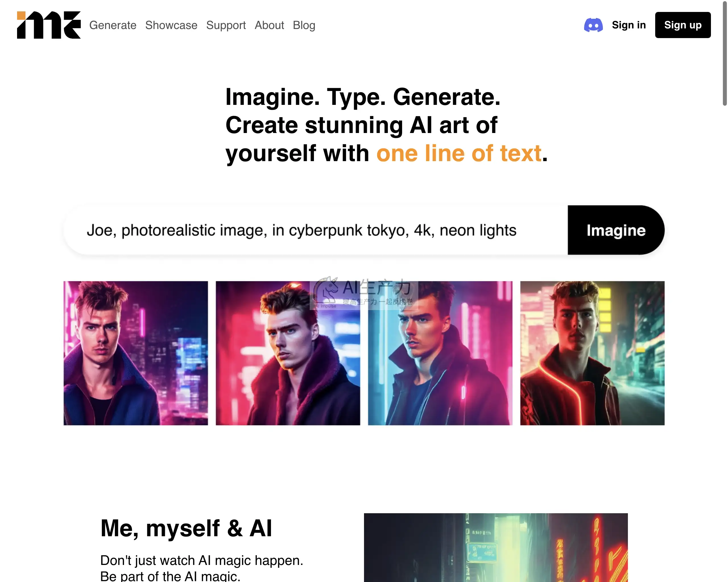Screen dimensions: 728x582
Task: Click the page's vertical scrollbar thumb
Action: [724, 54]
